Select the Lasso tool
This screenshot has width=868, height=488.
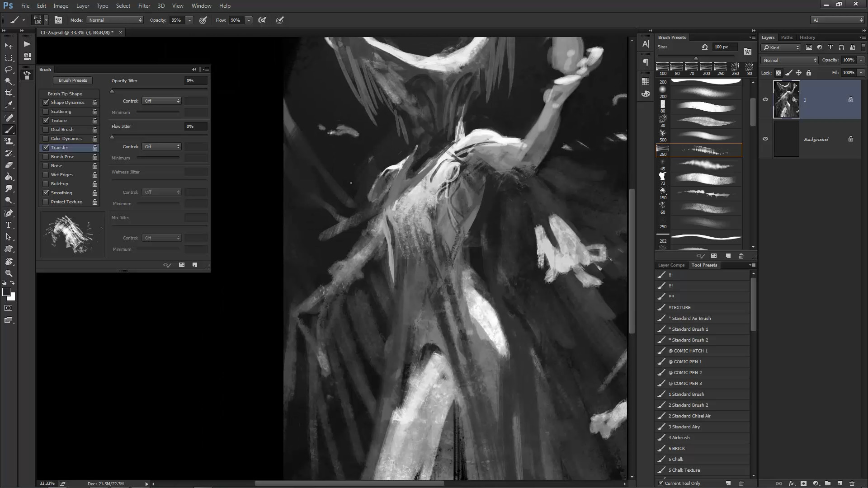point(9,70)
